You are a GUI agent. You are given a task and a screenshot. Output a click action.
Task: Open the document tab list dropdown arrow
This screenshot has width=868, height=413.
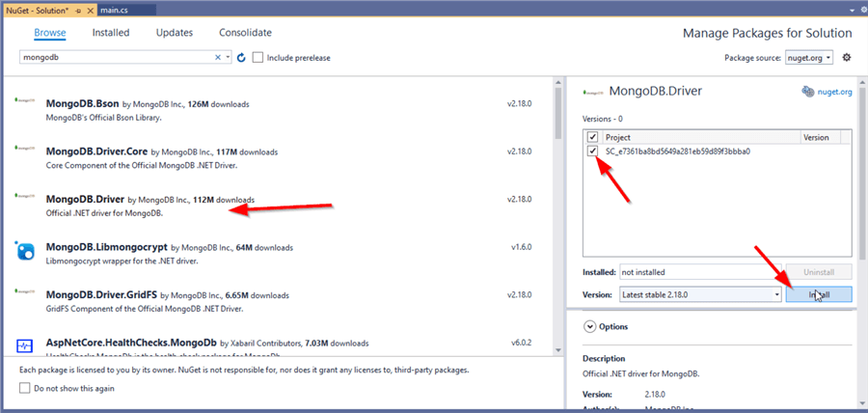click(852, 10)
